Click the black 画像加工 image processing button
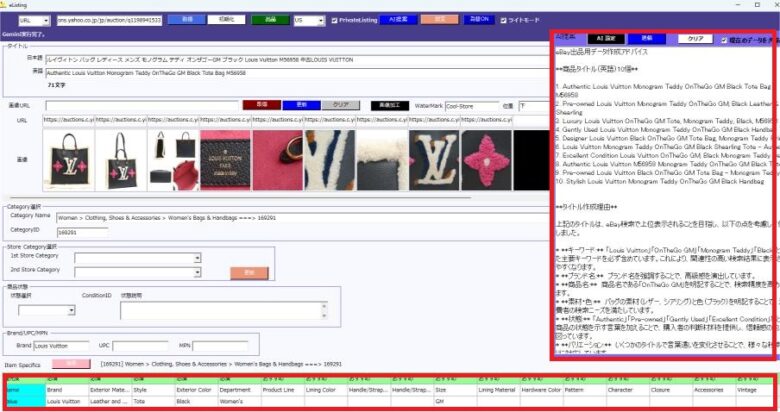 tap(390, 105)
